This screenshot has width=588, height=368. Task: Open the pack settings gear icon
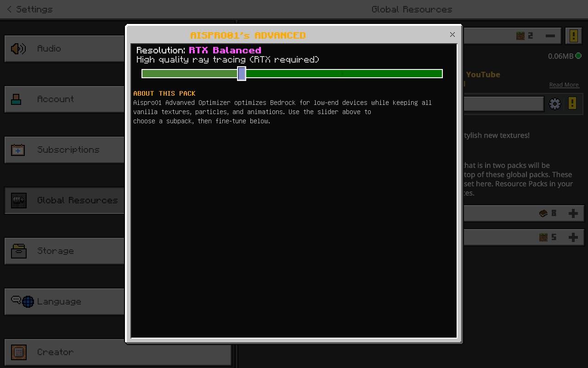pyautogui.click(x=555, y=103)
